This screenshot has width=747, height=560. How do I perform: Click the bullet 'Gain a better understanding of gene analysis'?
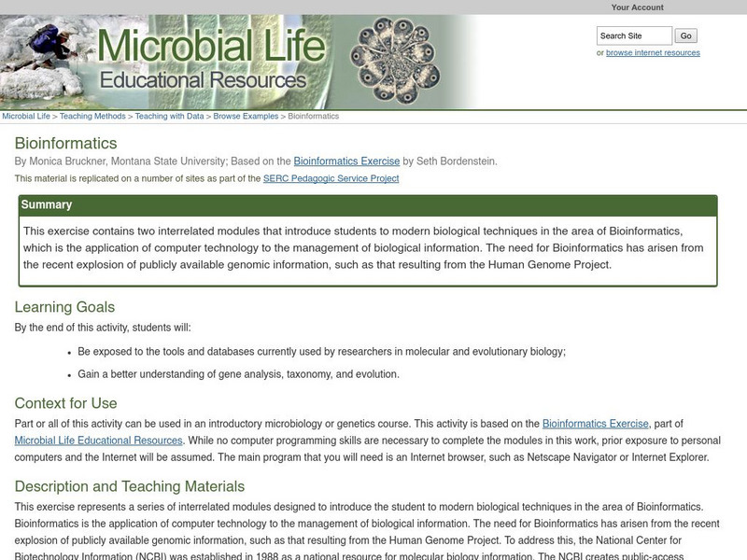239,374
